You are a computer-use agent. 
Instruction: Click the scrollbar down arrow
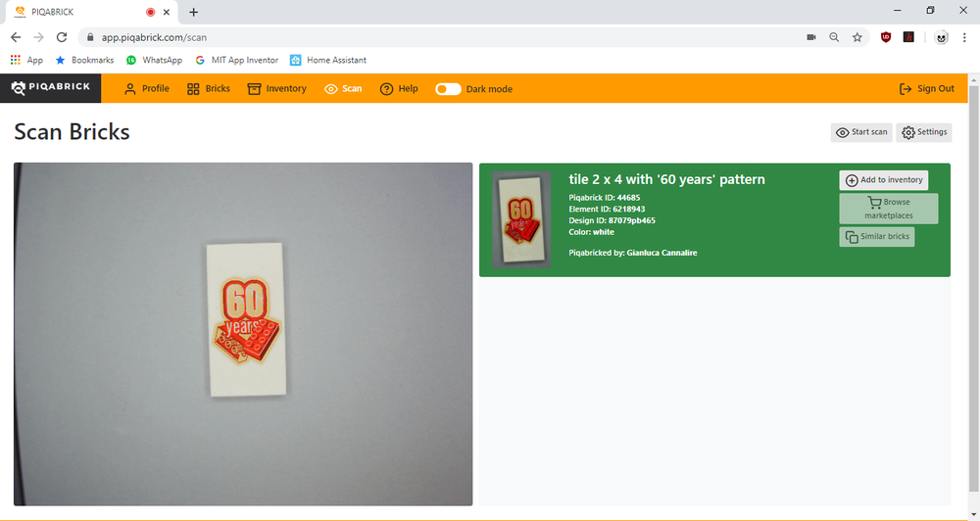coord(974,515)
